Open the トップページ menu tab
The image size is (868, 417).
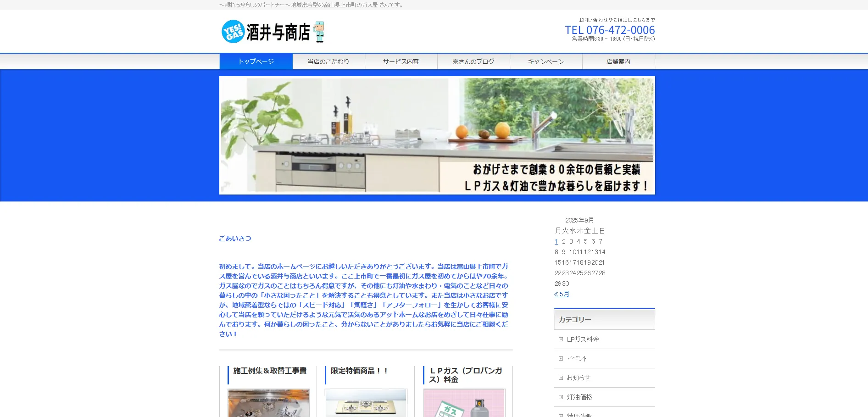pos(256,61)
